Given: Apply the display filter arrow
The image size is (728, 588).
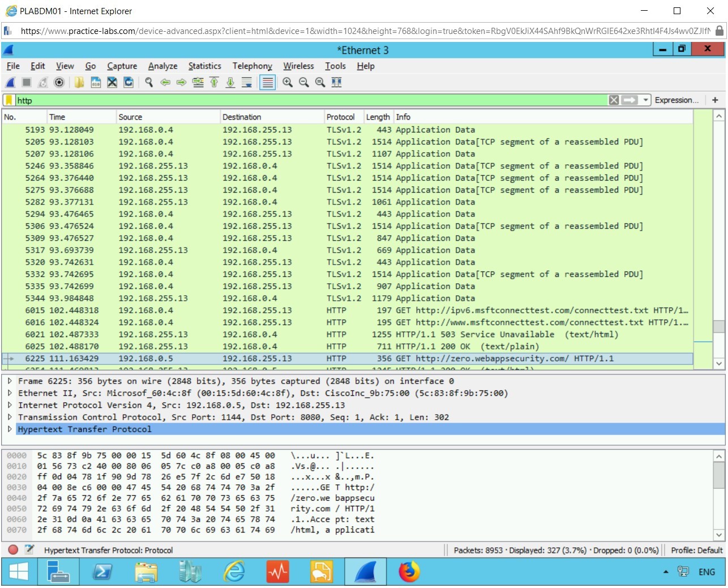Looking at the screenshot, I should [629, 100].
